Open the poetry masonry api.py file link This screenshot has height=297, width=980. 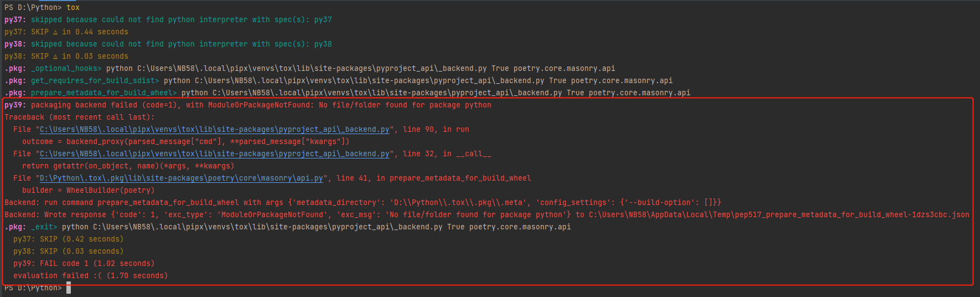182,178
